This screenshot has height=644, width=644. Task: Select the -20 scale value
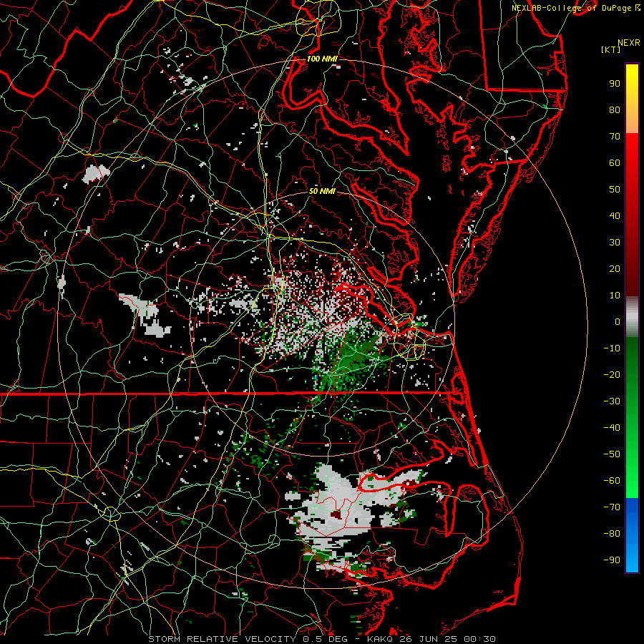tap(612, 374)
